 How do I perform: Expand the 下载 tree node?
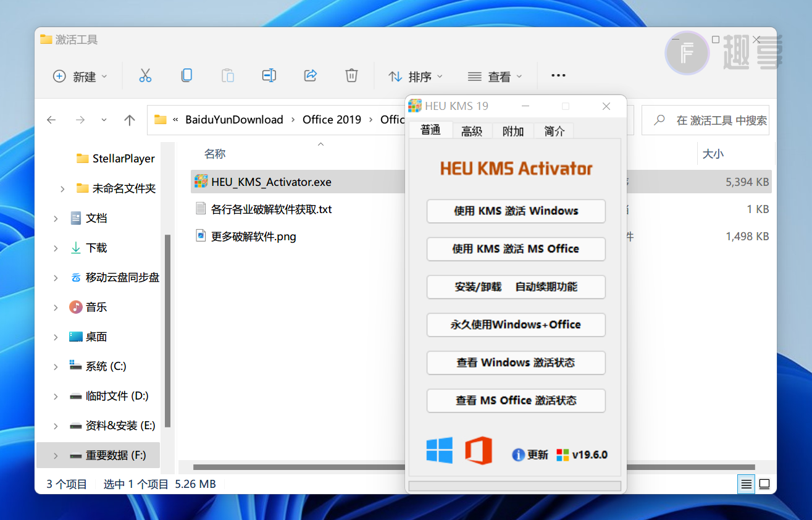56,248
